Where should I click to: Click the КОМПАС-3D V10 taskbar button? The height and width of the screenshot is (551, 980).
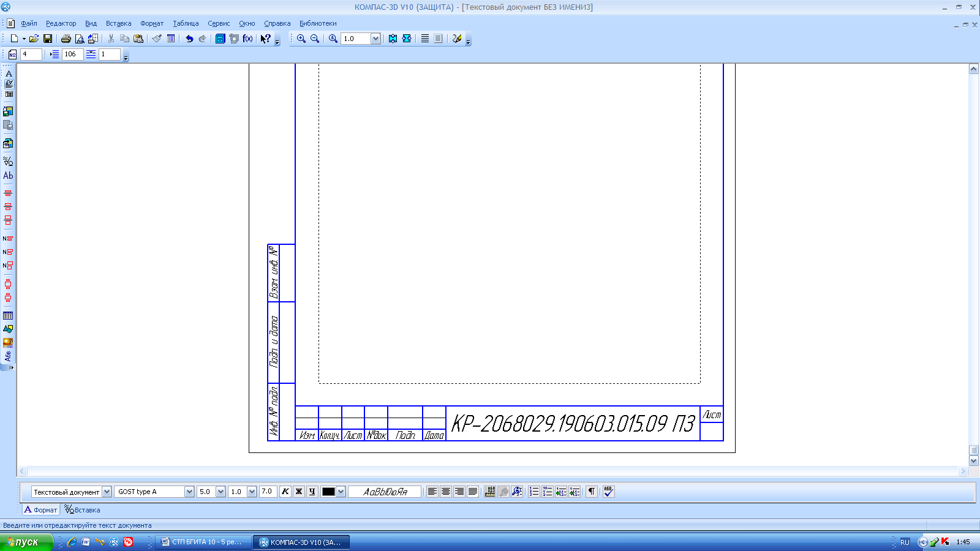click(303, 542)
